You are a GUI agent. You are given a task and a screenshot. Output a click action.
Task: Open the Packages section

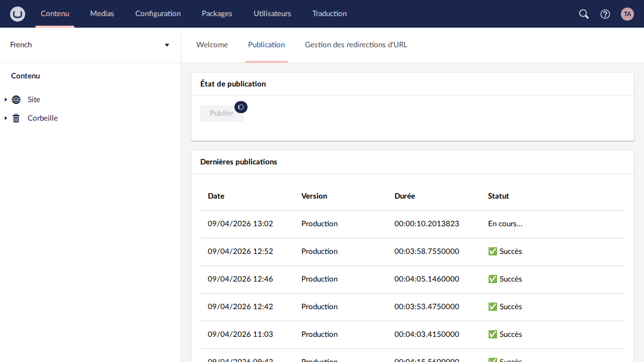[217, 14]
